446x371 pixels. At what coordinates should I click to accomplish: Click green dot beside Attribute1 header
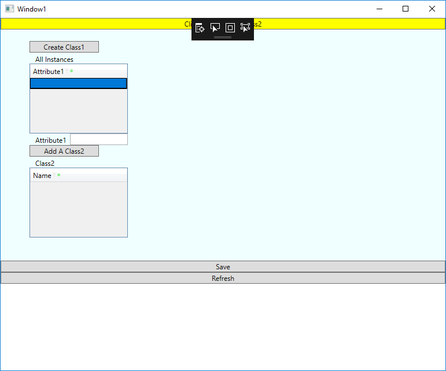pyautogui.click(x=71, y=71)
